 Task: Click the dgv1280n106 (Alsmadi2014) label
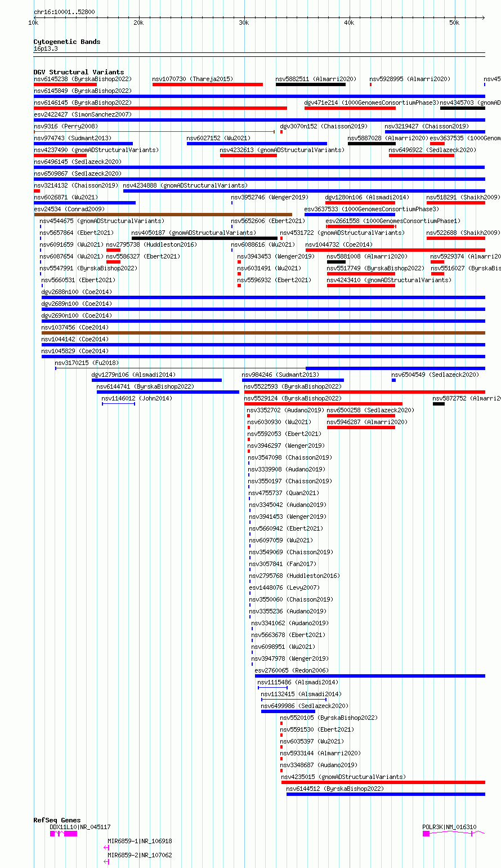click(x=367, y=198)
